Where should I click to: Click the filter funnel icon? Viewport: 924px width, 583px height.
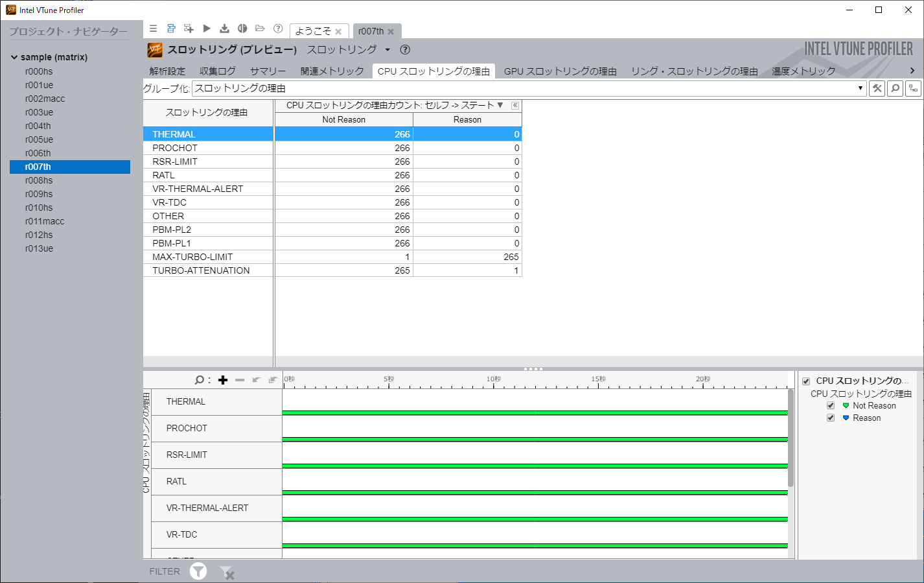[198, 571]
